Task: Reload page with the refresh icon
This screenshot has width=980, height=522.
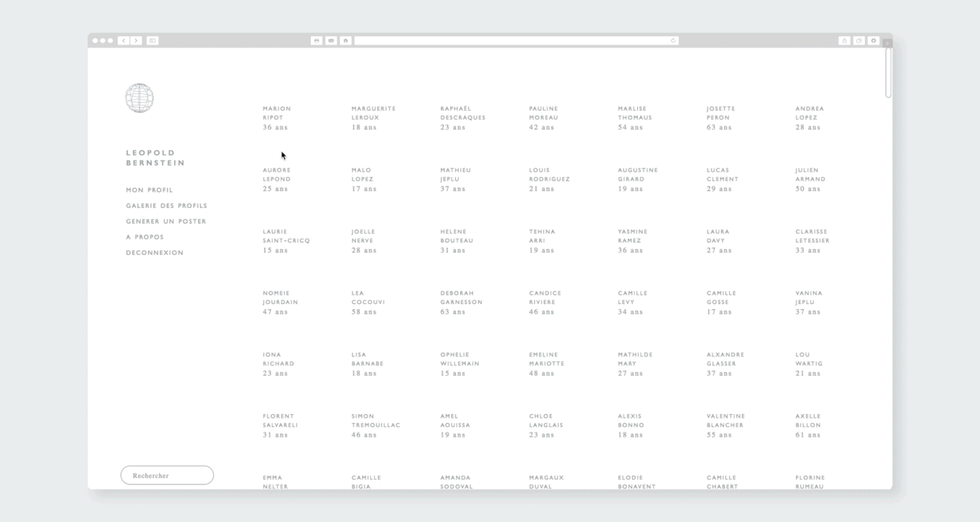Action: coord(673,41)
